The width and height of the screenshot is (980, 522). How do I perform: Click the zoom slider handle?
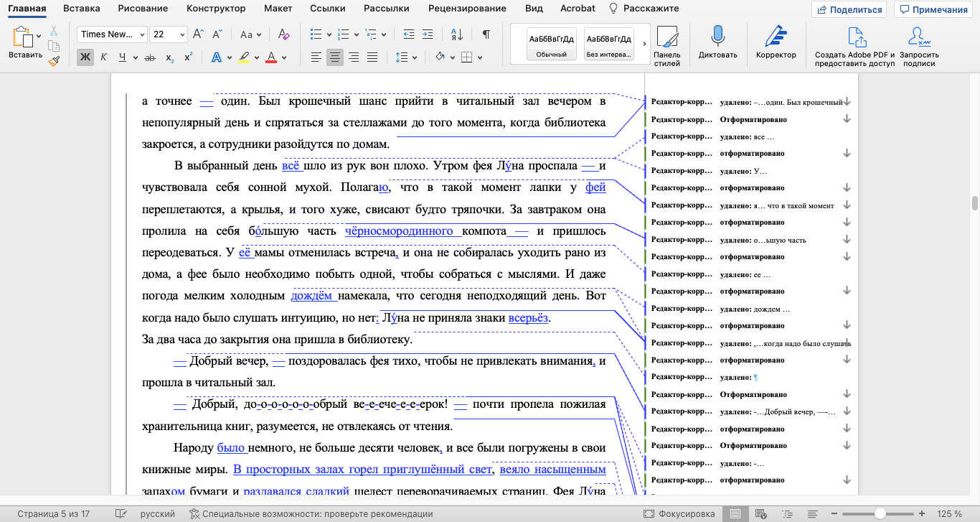(x=880, y=514)
